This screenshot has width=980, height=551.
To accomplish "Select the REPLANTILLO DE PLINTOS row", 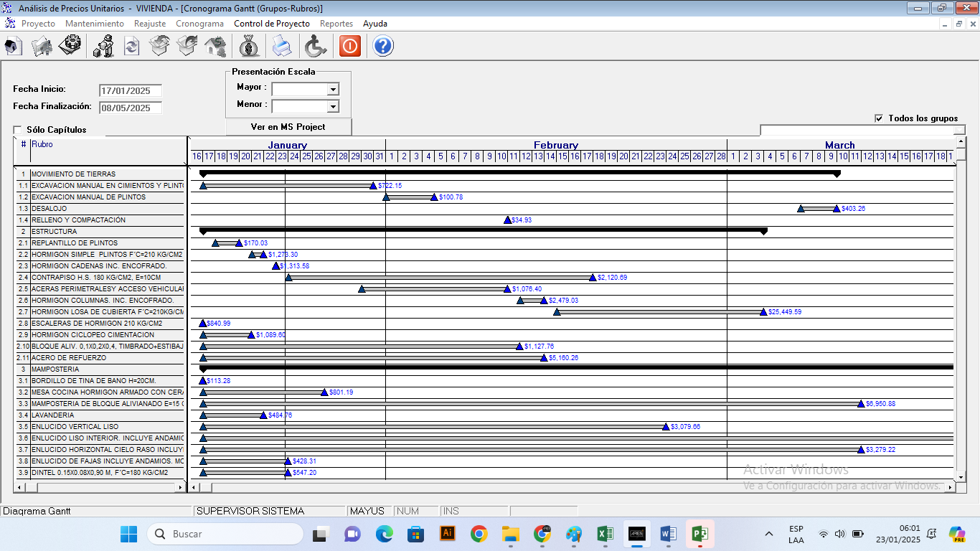I will pos(100,243).
